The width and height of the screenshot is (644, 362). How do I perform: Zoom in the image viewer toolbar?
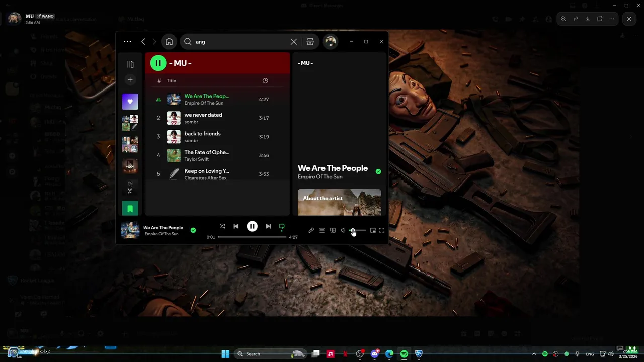point(563,19)
